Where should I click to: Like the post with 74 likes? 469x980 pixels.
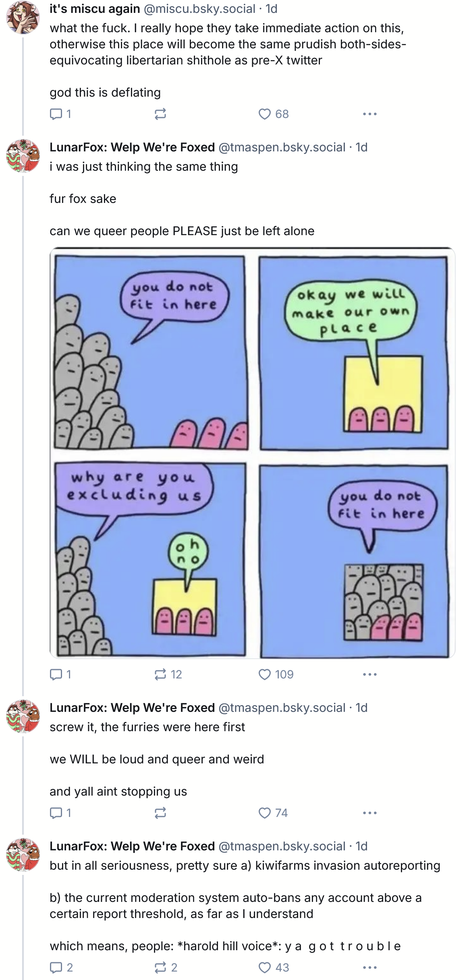click(x=264, y=813)
